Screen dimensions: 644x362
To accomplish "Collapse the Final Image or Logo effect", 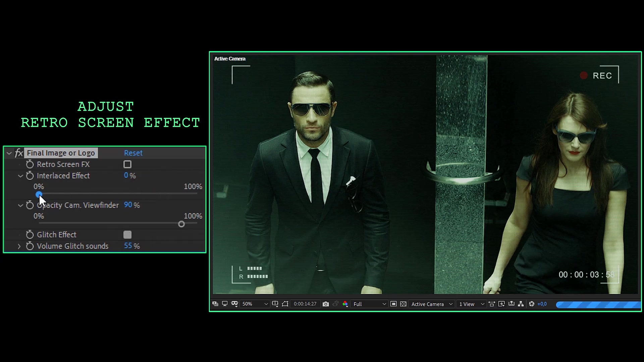I will pyautogui.click(x=9, y=153).
